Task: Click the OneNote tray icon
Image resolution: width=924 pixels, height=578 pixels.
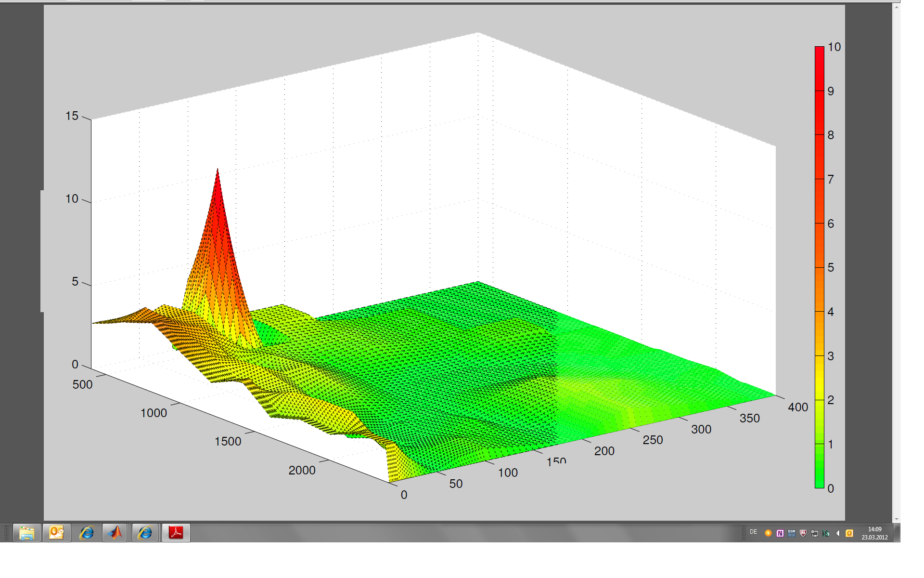Action: pyautogui.click(x=780, y=533)
